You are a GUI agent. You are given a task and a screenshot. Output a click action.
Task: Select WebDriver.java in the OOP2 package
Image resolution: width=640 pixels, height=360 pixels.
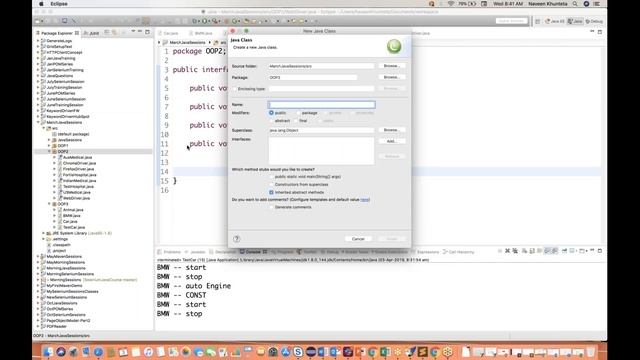pos(76,198)
